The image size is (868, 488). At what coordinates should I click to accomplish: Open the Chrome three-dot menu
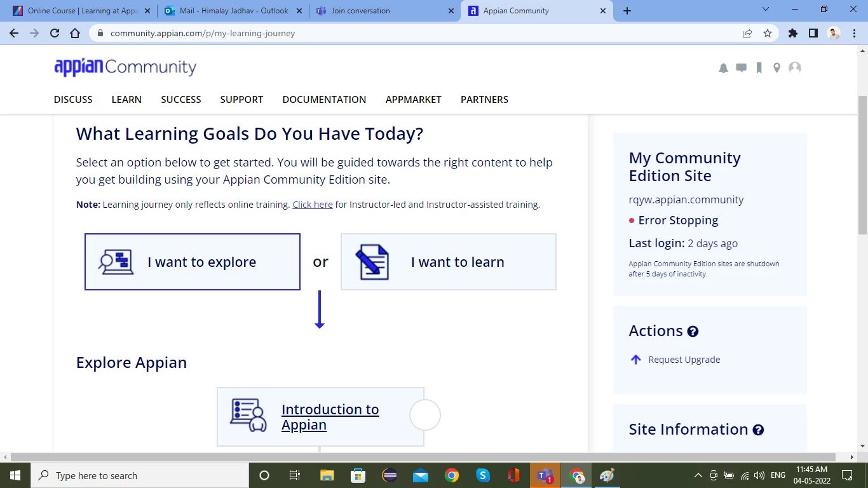pos(854,33)
